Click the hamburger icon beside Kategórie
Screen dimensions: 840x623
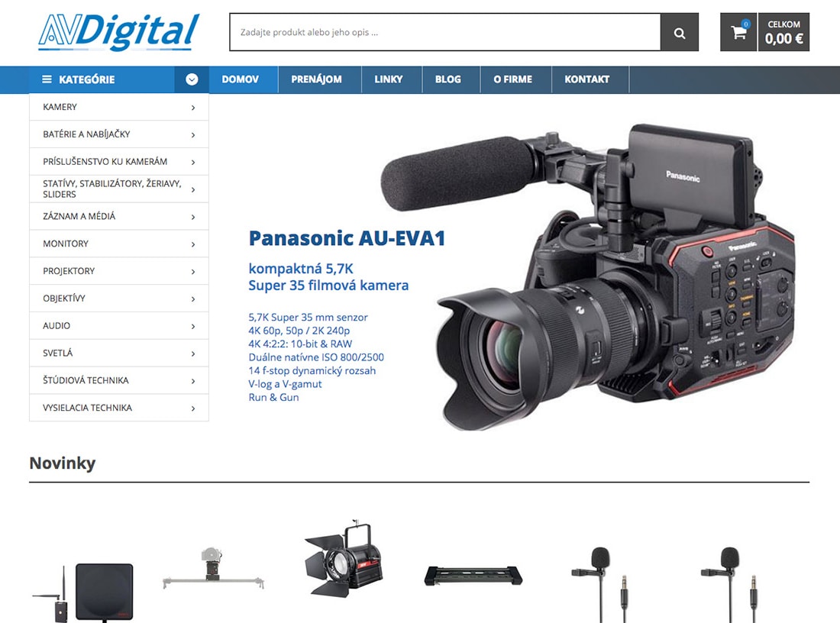(47, 79)
